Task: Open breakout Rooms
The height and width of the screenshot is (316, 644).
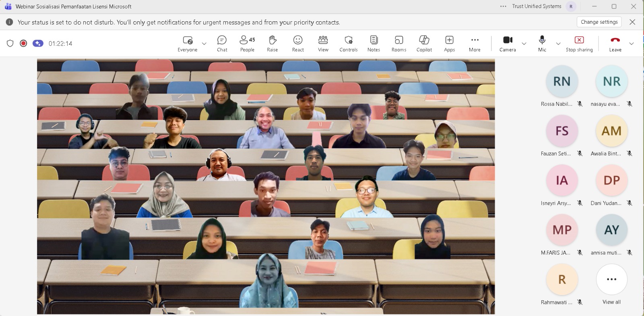Action: [x=398, y=43]
